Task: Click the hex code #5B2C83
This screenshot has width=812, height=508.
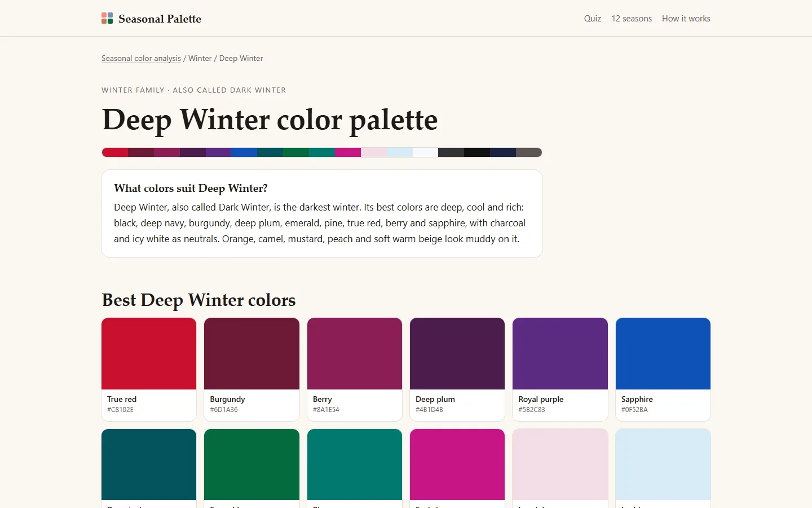Action: click(x=532, y=410)
